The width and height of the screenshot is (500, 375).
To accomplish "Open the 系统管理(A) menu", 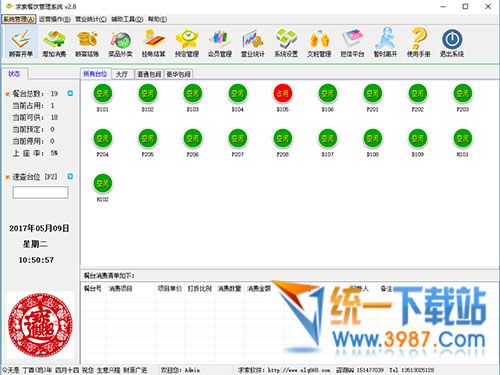I will point(19,19).
